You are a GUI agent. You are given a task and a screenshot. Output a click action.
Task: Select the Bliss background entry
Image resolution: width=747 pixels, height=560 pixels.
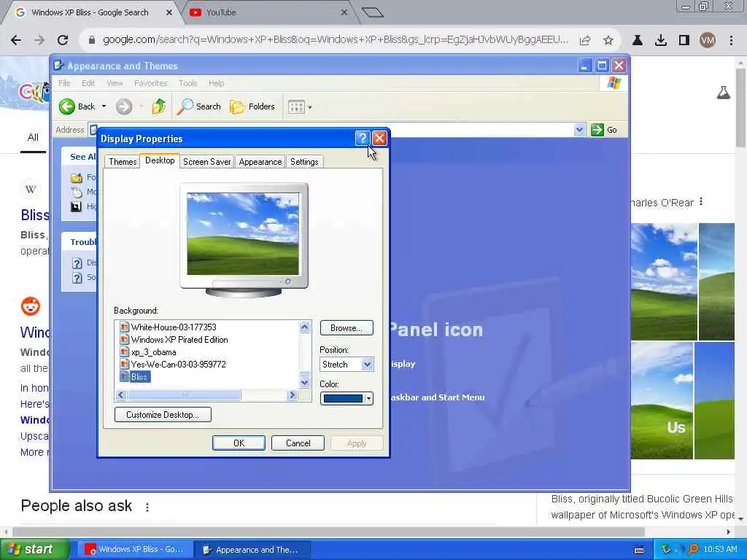click(x=135, y=377)
